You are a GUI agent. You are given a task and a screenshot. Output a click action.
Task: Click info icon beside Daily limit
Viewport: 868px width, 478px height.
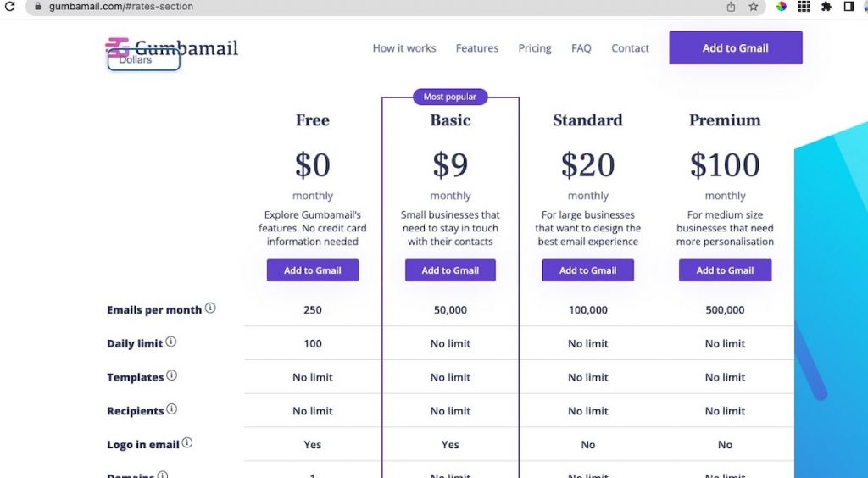click(x=171, y=342)
